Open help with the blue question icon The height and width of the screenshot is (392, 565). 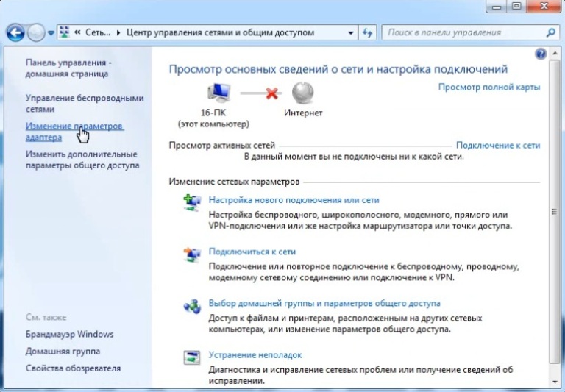[541, 54]
